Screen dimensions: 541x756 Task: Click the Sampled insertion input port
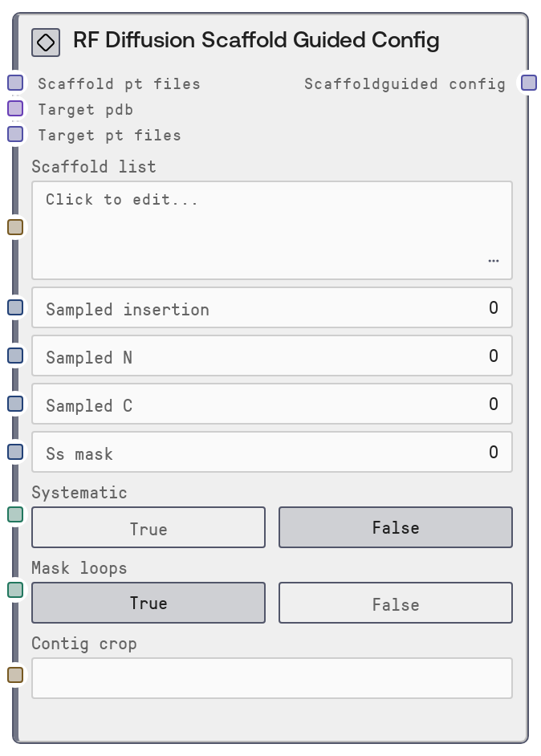click(15, 307)
